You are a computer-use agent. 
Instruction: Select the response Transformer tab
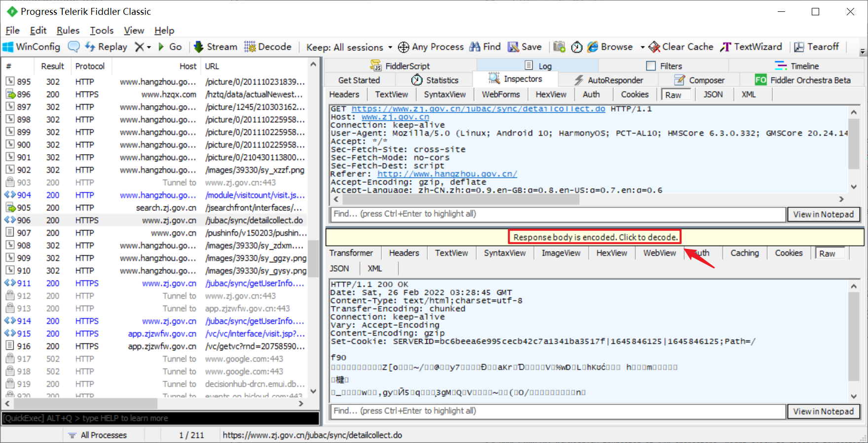click(x=351, y=253)
